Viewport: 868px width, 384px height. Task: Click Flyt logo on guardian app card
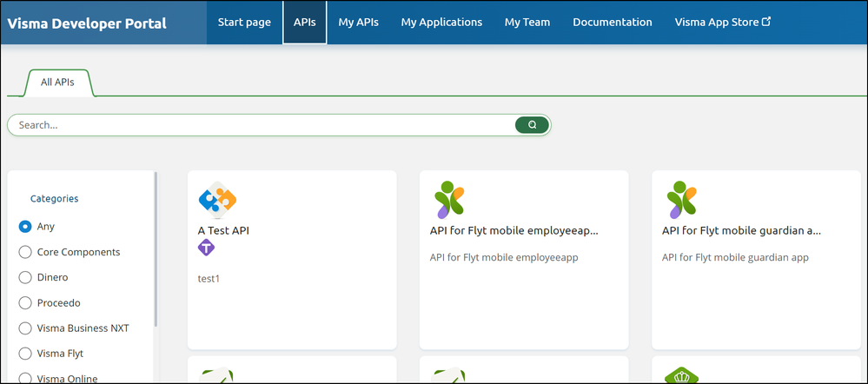(x=681, y=200)
